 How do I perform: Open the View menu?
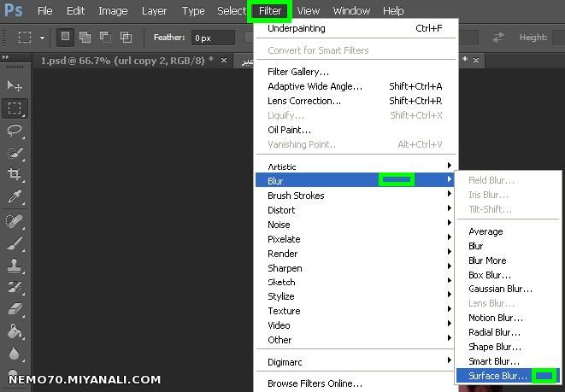click(x=309, y=11)
